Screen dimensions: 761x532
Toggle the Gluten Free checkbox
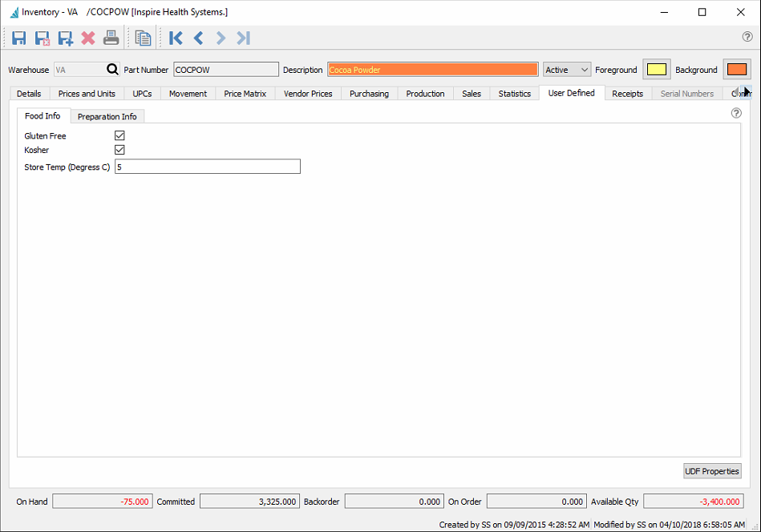tap(119, 135)
